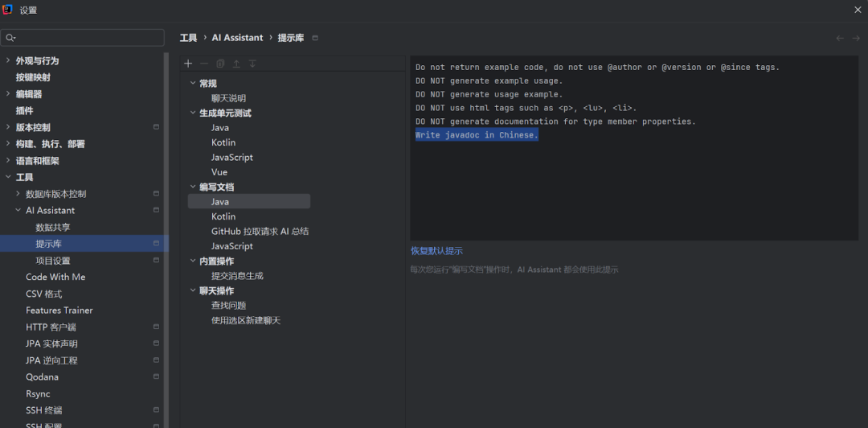Add a new prompt with plus icon
This screenshot has width=868, height=428.
point(188,64)
